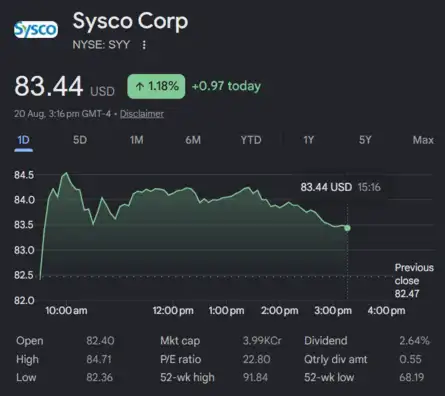Click the P/E ratio value 22.80
Screen dimensions: 445x396
(256, 359)
